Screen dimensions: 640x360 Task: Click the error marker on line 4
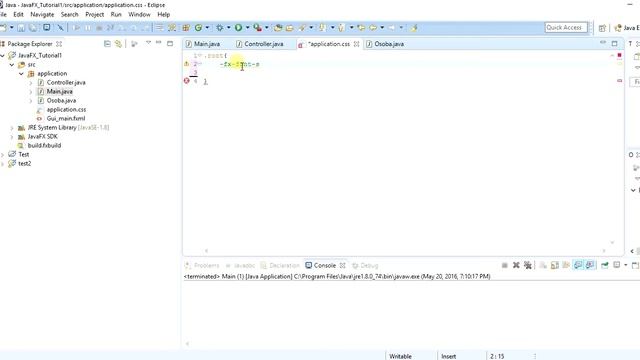coord(187,81)
